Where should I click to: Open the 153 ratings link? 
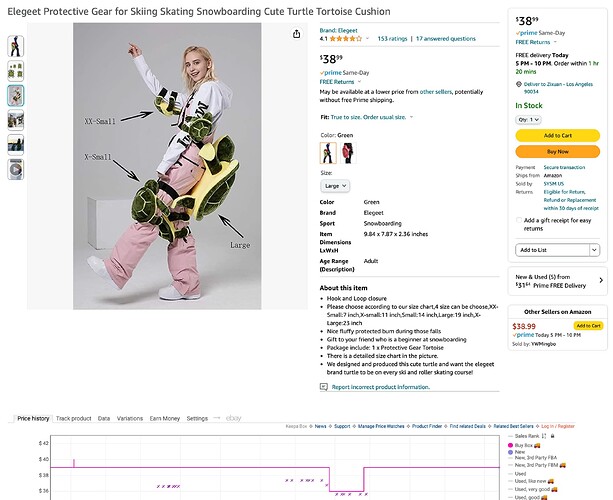pyautogui.click(x=392, y=39)
